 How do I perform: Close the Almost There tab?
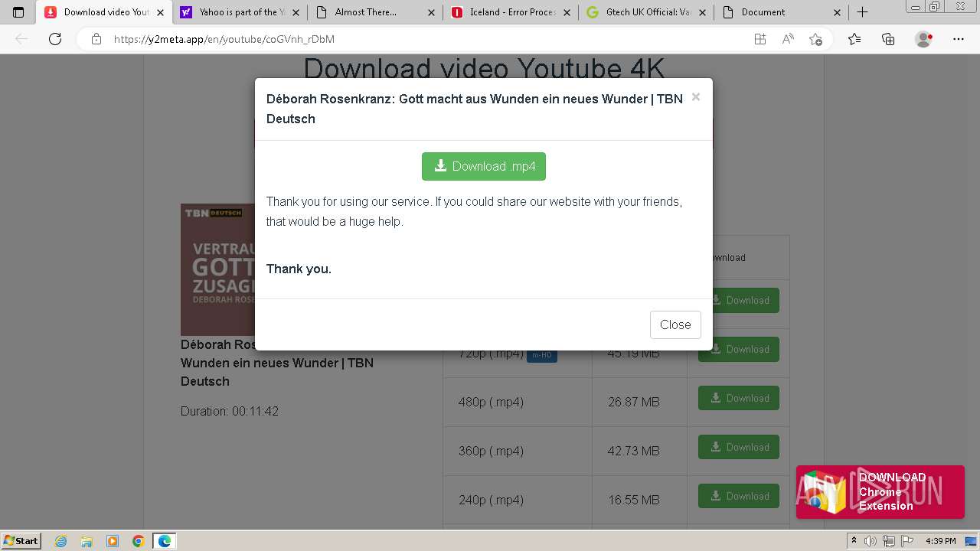click(x=431, y=12)
